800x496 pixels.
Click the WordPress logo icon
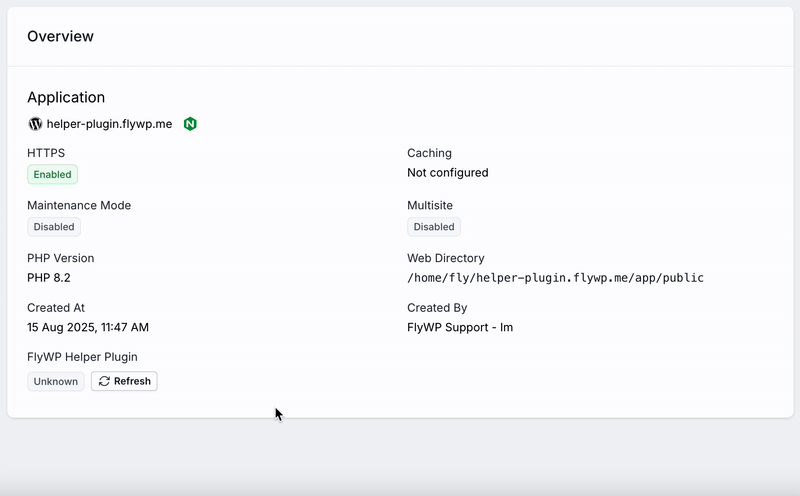click(x=35, y=124)
